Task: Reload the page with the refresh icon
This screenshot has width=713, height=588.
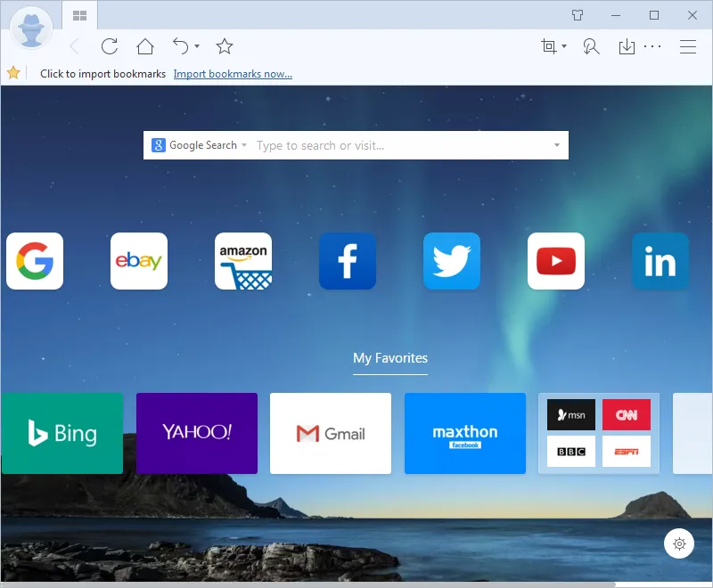Action: click(110, 46)
